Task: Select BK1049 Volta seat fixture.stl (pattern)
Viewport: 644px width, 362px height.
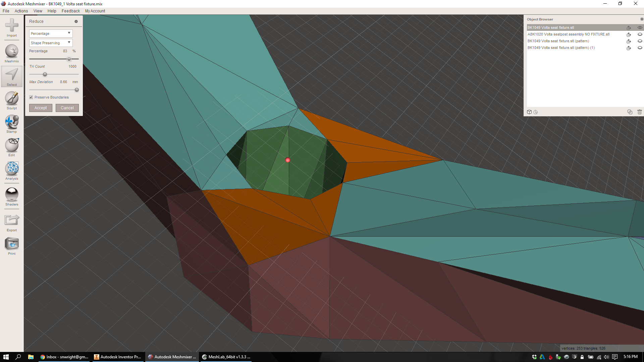Action: [558, 41]
